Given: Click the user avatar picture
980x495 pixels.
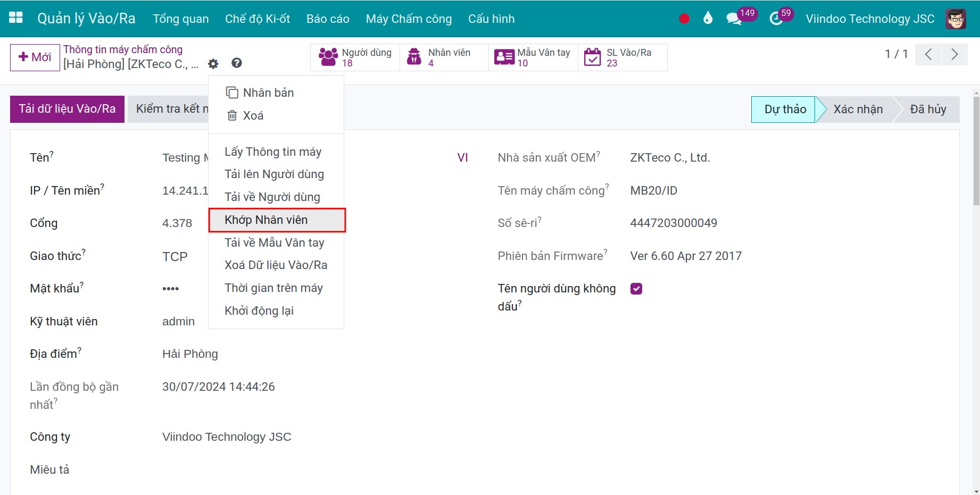Looking at the screenshot, I should coord(956,19).
